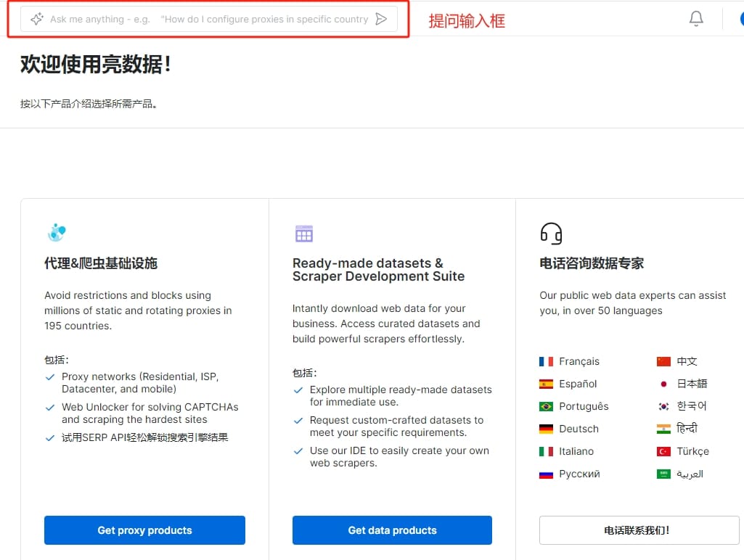The height and width of the screenshot is (560, 744).
Task: Click the Chinese flag icon
Action: click(663, 362)
